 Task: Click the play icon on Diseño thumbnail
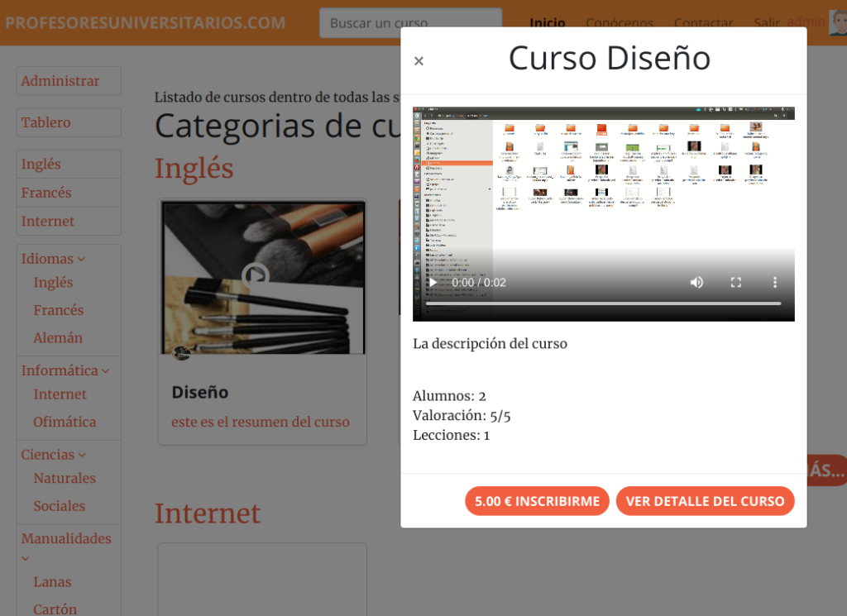click(x=256, y=275)
